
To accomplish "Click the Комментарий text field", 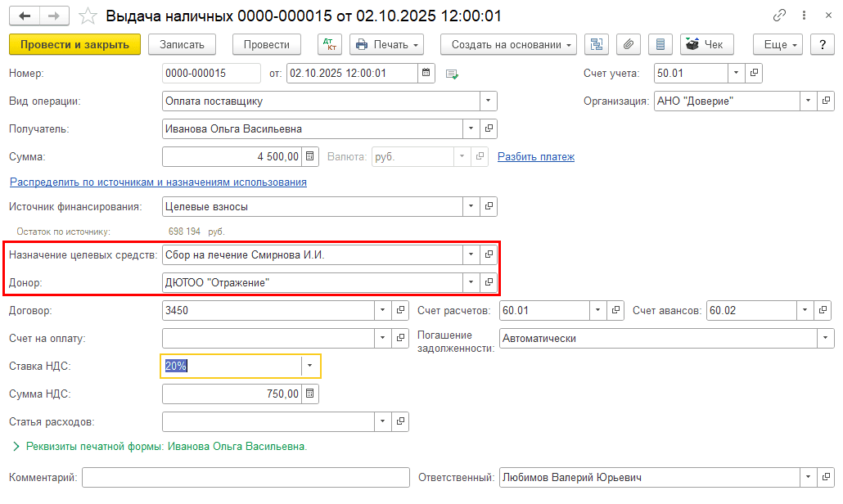I will [246, 478].
